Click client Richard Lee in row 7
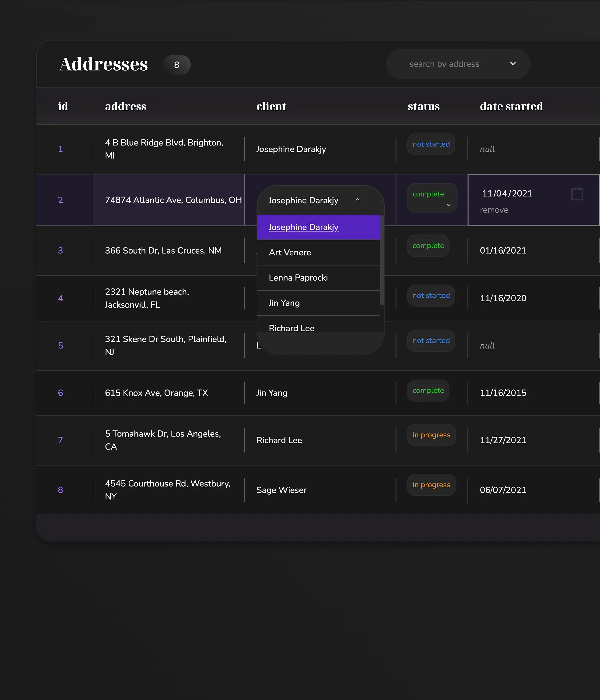This screenshot has height=700, width=600. click(x=279, y=440)
